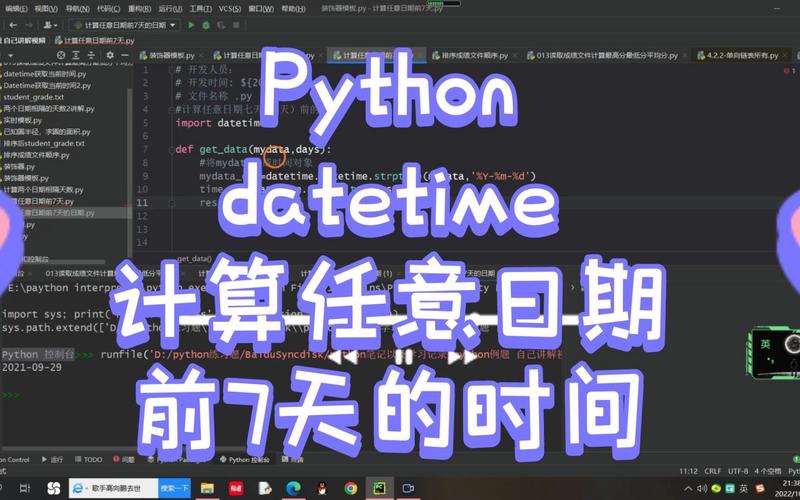This screenshot has width=800, height=500.
Task: Open the 窗口(W) menu
Action: click(261, 9)
